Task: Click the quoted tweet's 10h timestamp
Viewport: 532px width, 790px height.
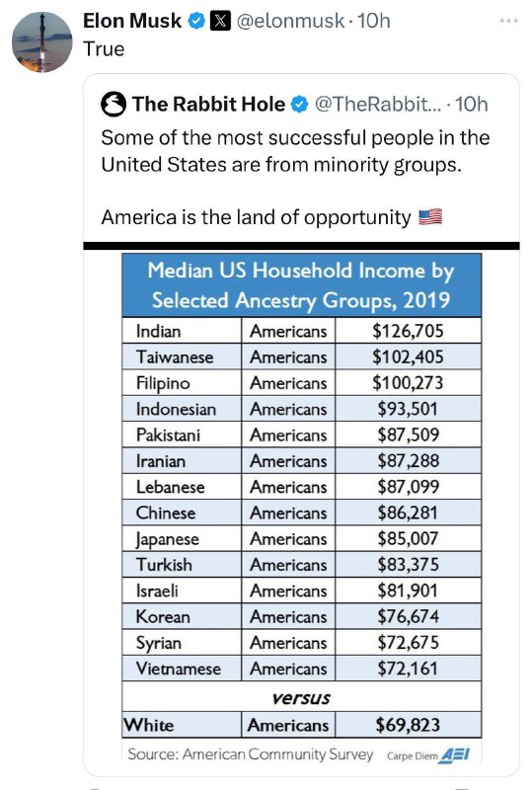Action: point(472,105)
